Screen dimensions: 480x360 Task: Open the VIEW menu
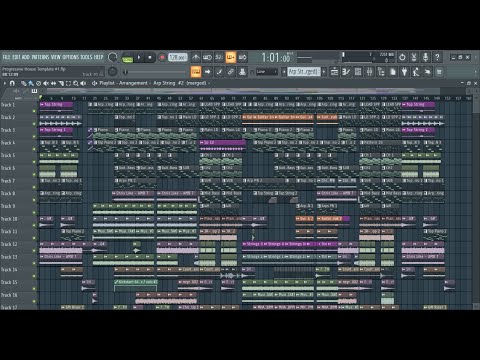(56, 57)
